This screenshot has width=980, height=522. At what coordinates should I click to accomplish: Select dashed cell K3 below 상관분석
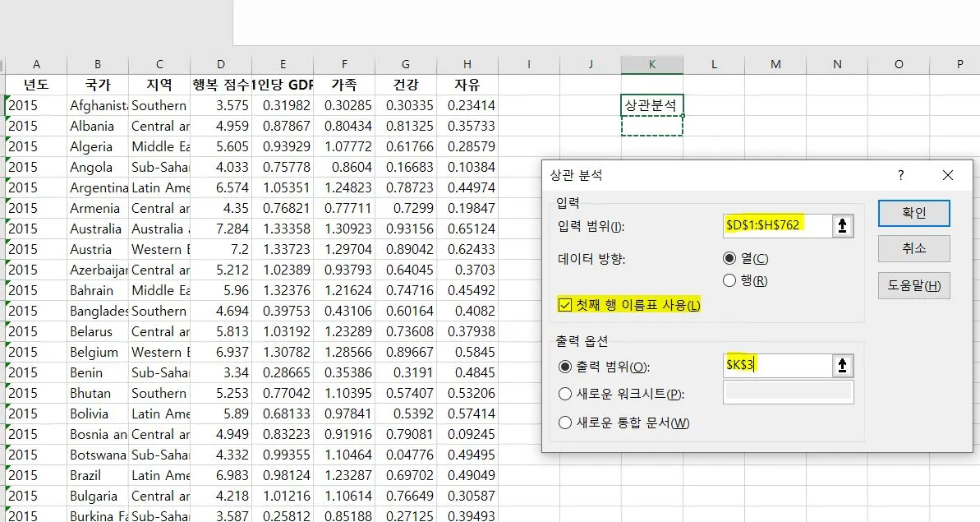coord(652,126)
